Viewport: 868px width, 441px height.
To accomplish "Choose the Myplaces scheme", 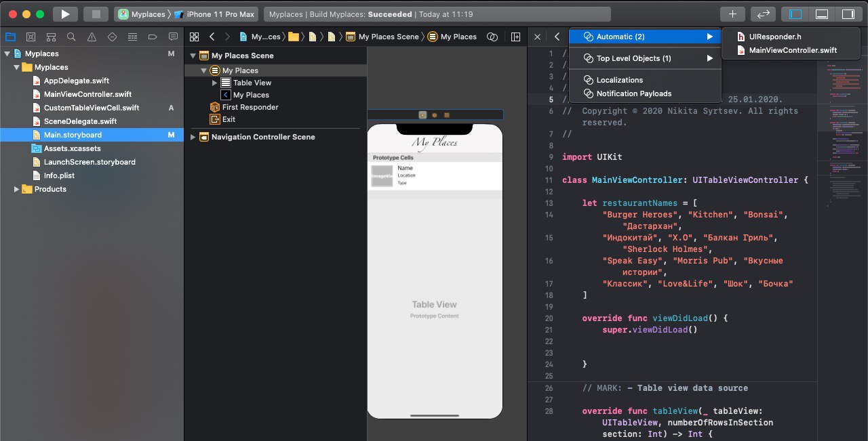I will (140, 14).
